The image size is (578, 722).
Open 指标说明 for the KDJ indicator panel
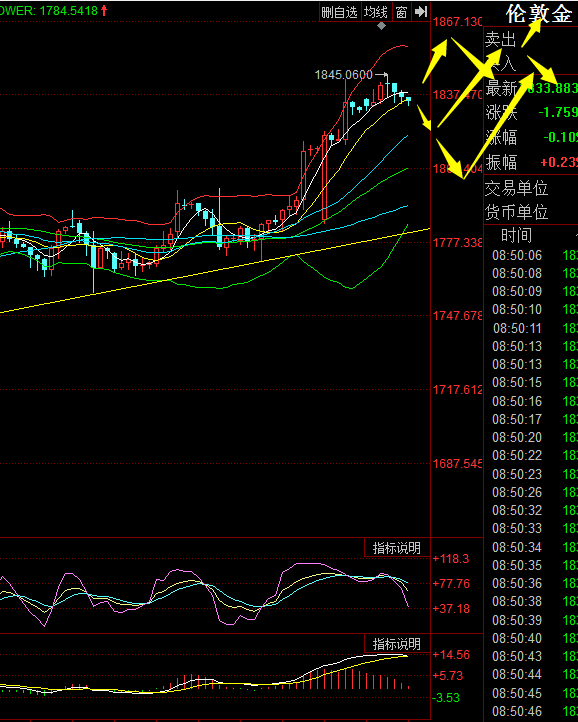point(397,548)
